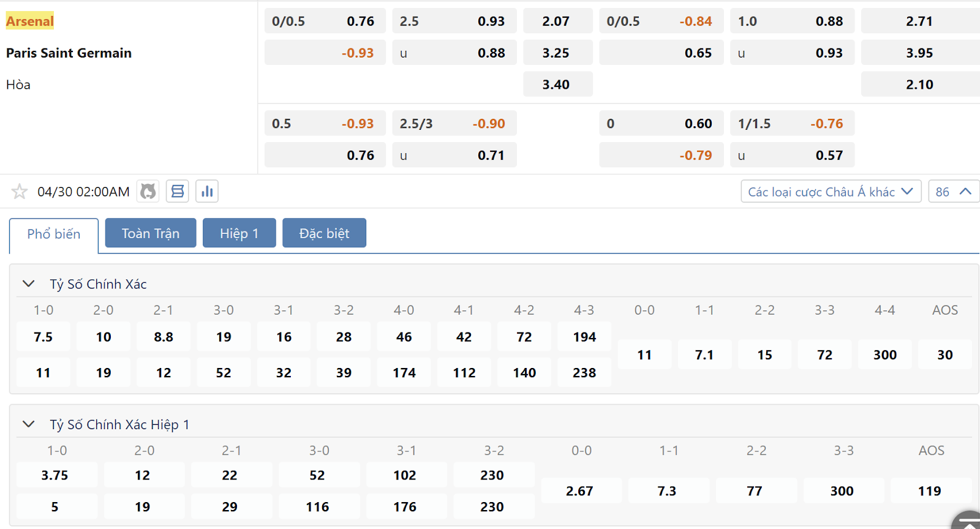Screen dimensions: 980x529
Task: Bet correct score 4-3 at 194
Action: [x=584, y=337]
